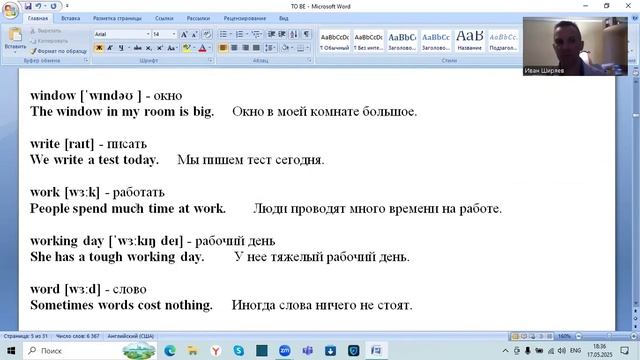The height and width of the screenshot is (360, 640).
Task: Open the Arial font name dropdown
Action: click(x=148, y=34)
